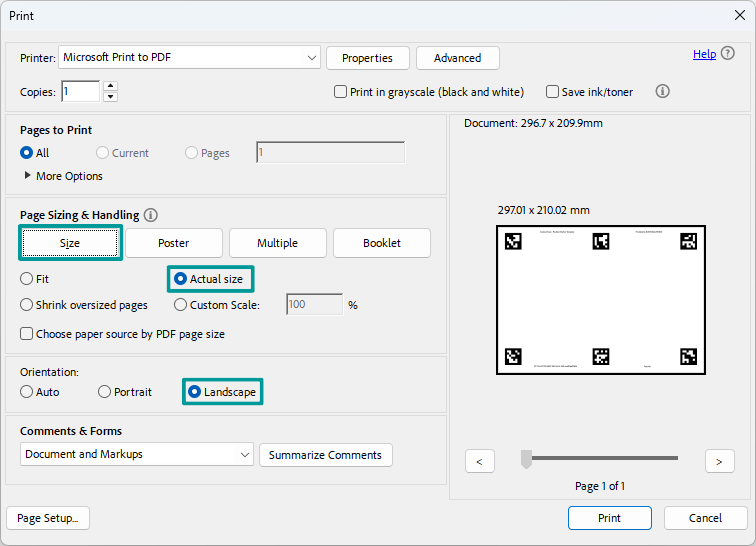Click the Print button

coord(609,518)
